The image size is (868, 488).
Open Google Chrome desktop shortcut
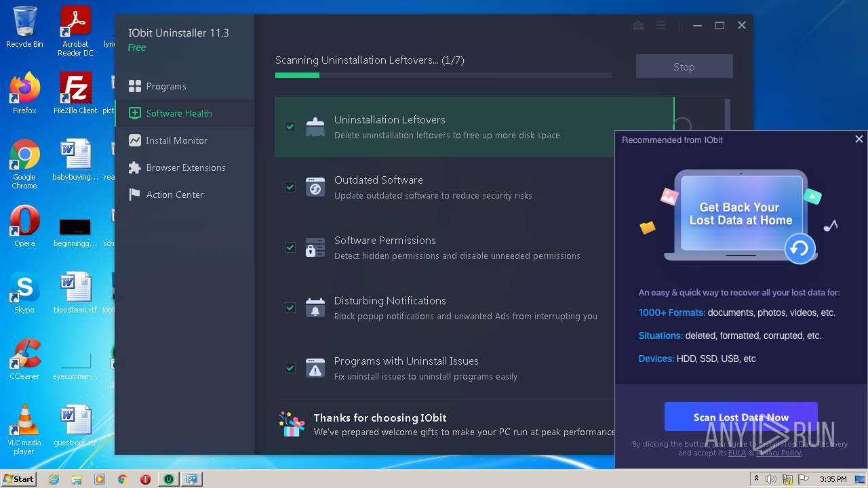pyautogui.click(x=24, y=165)
